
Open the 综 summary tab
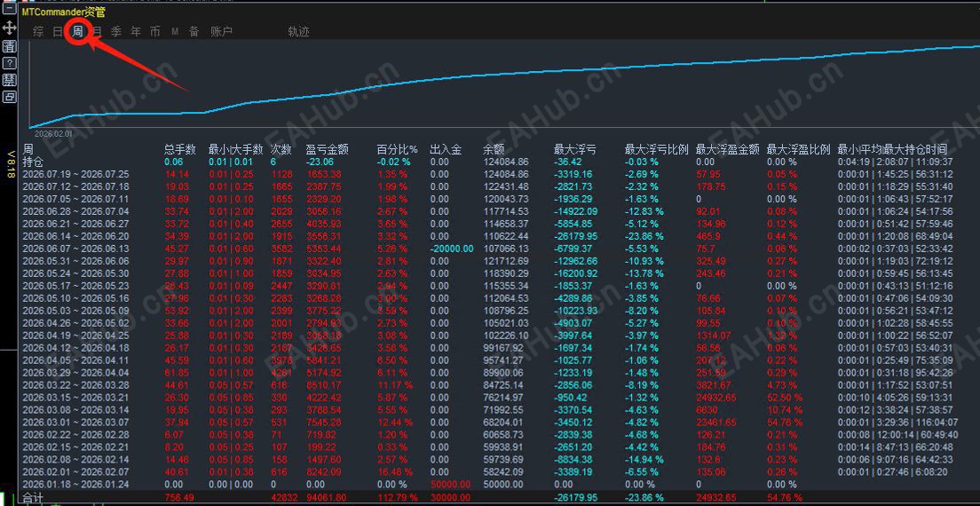[x=38, y=32]
